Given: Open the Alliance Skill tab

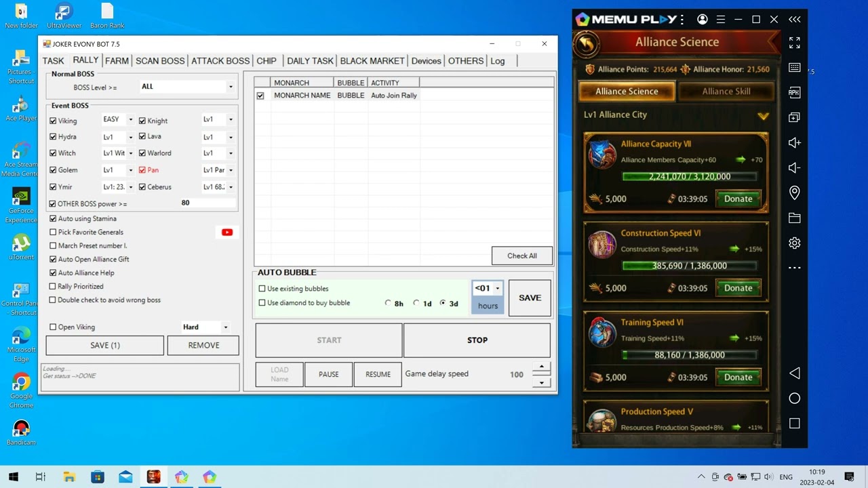Looking at the screenshot, I should coord(726,91).
